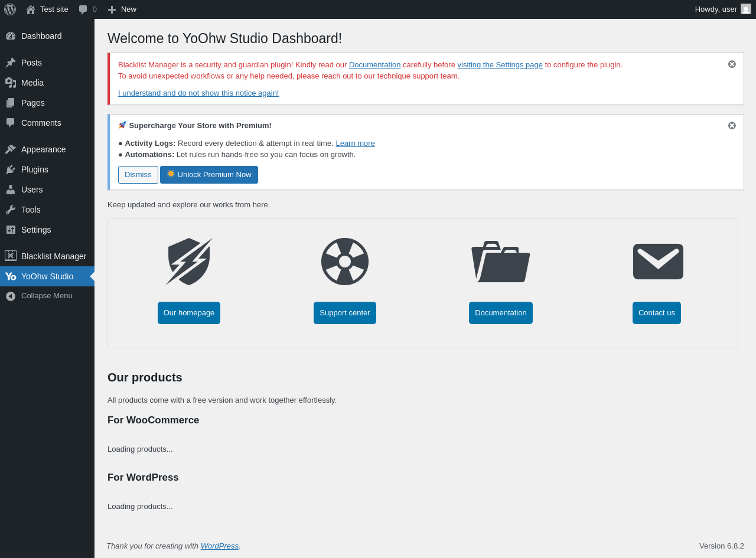
Task: Click the blue Documentation button
Action: click(501, 313)
